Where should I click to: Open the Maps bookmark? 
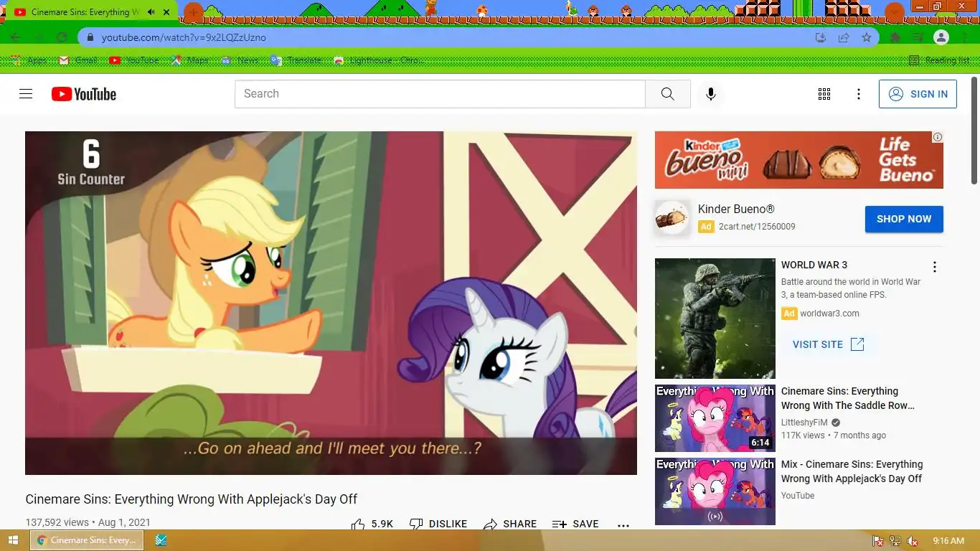tap(190, 60)
